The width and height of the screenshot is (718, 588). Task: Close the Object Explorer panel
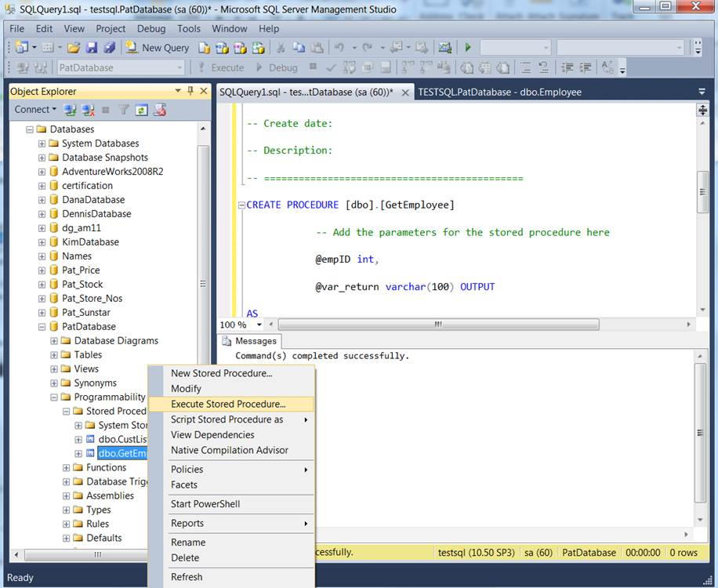point(204,91)
